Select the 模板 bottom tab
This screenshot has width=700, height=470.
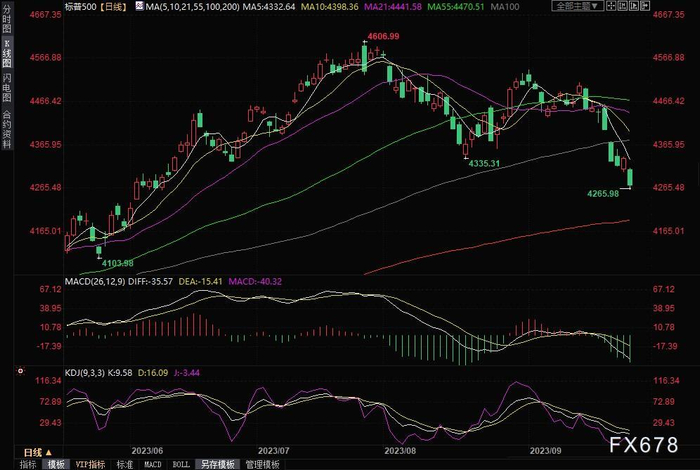(56, 465)
